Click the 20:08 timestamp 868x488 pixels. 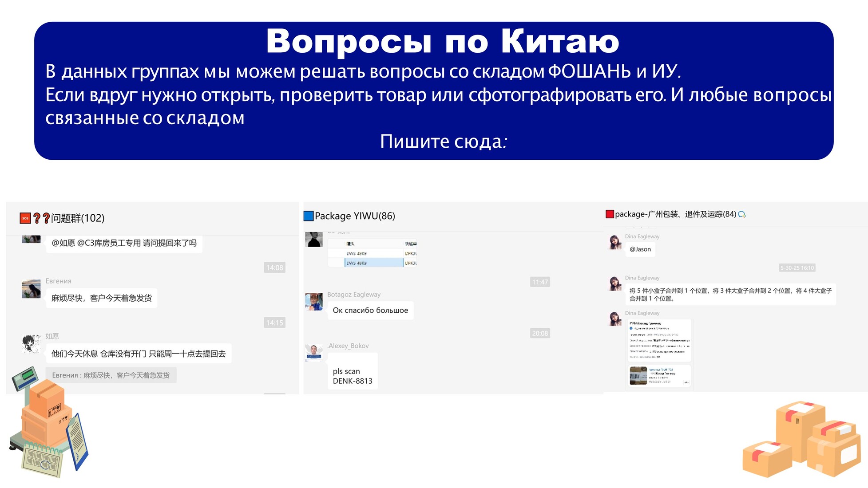point(540,333)
